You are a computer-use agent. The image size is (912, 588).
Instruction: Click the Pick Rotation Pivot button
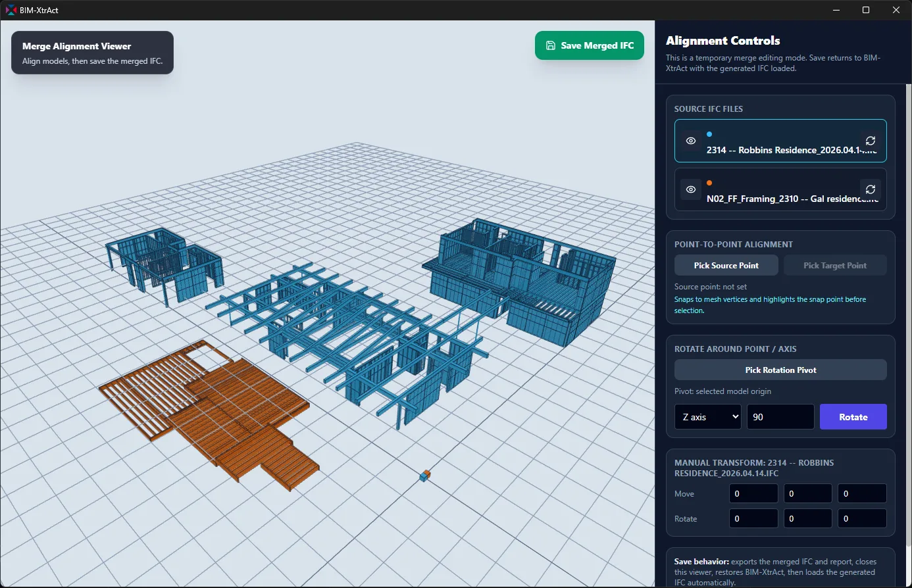tap(780, 370)
